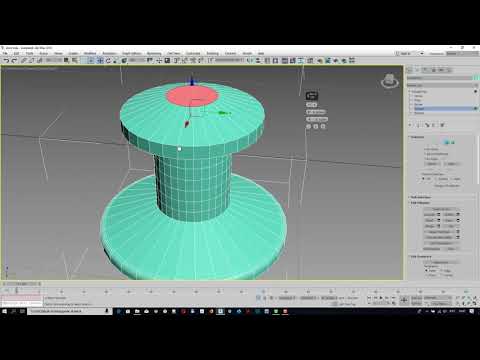Viewport: 480px width, 360px height.
Task: Click the time slider handle
Action: pyautogui.click(x=21, y=284)
